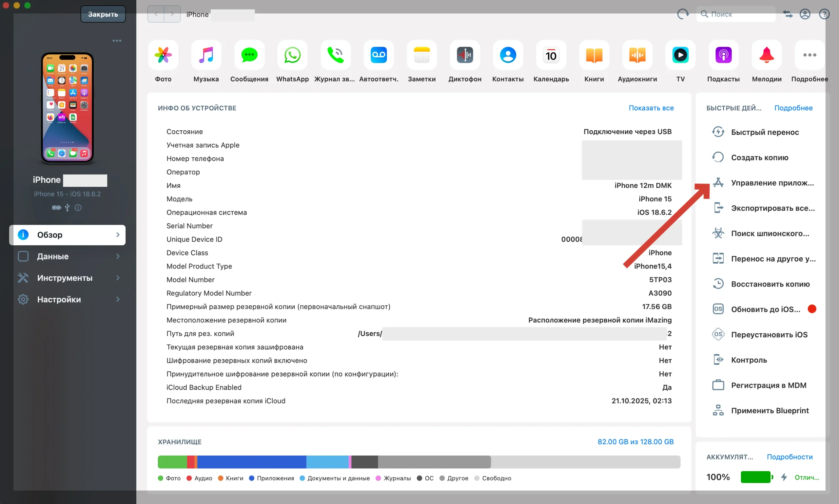Open the Аудиокниги icon
839x504 pixels.
[637, 55]
